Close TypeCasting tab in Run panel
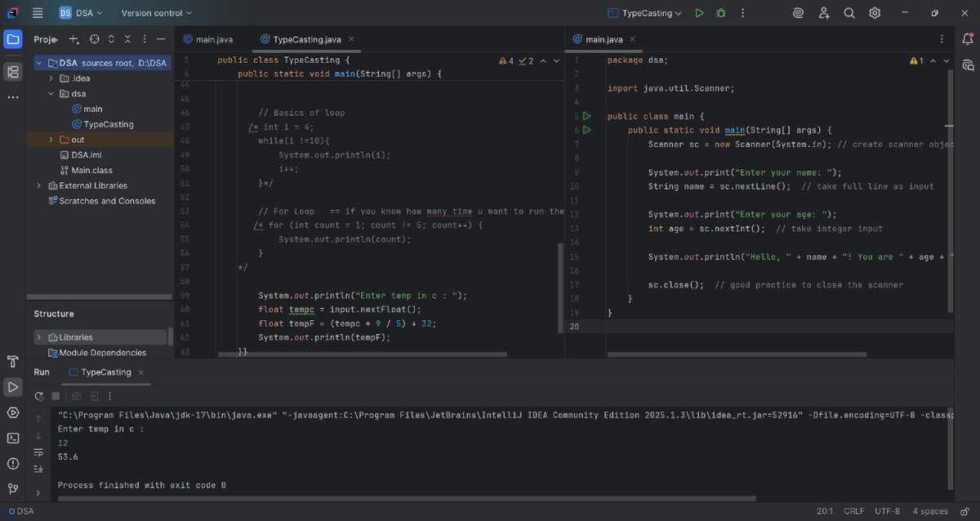 point(140,372)
